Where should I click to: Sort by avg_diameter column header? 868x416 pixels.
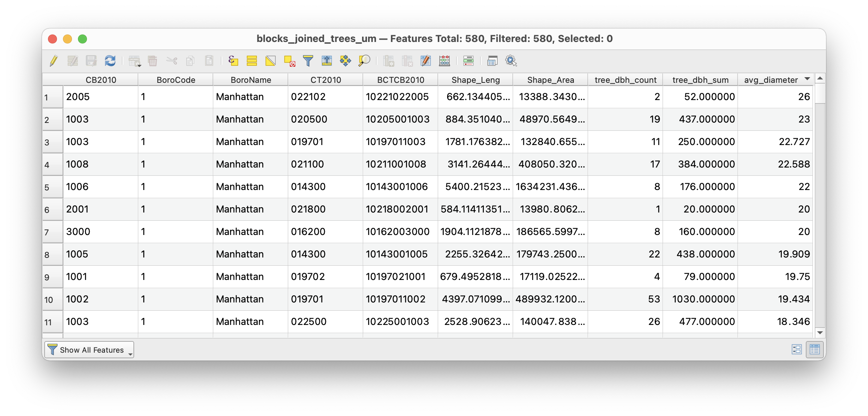pyautogui.click(x=771, y=80)
